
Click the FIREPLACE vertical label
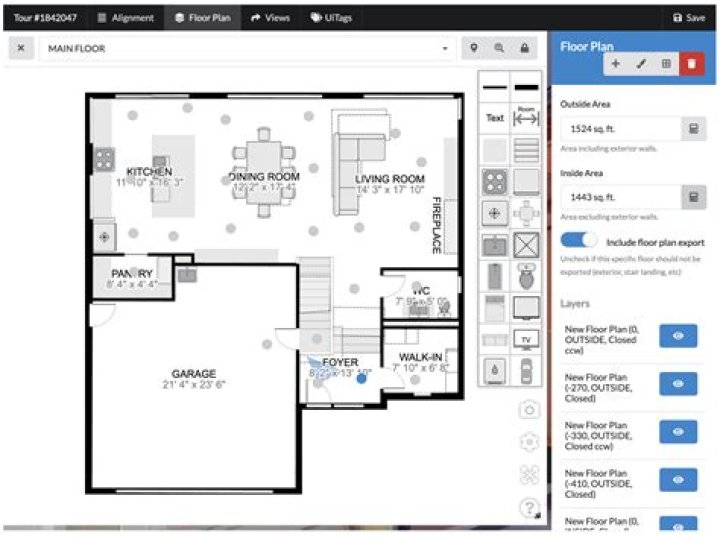tap(437, 225)
